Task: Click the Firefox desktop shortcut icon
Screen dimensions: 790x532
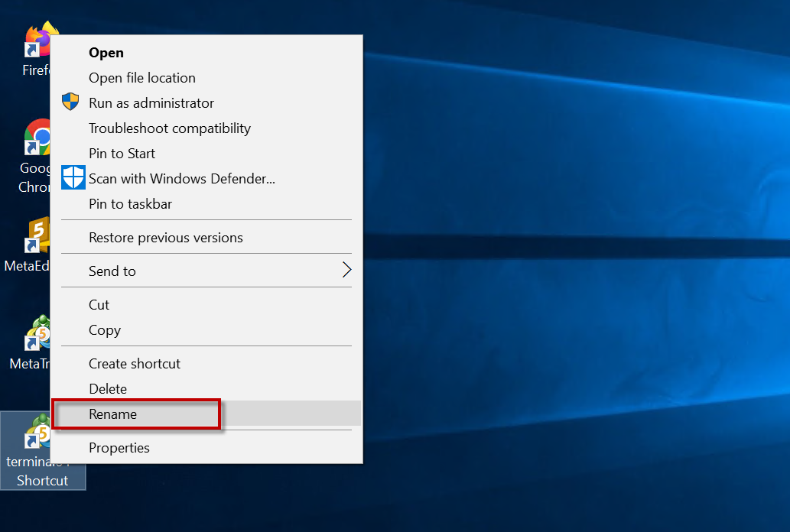Action: 35,42
